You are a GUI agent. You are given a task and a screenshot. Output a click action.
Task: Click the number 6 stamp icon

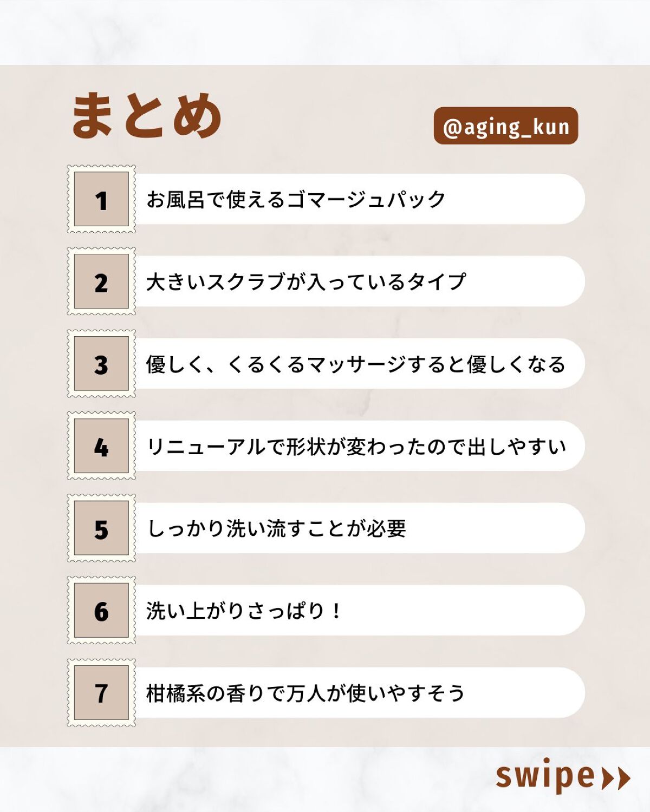101,611
